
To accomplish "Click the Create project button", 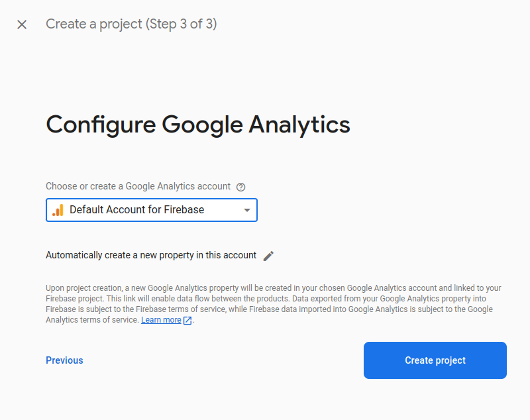I will pos(435,360).
